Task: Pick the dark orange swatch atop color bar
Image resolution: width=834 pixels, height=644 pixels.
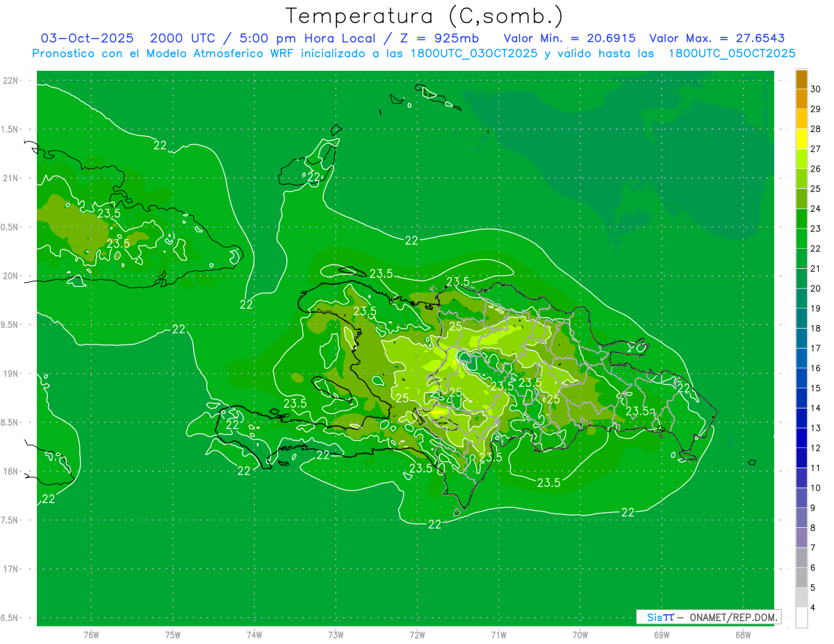Action: pos(801,79)
